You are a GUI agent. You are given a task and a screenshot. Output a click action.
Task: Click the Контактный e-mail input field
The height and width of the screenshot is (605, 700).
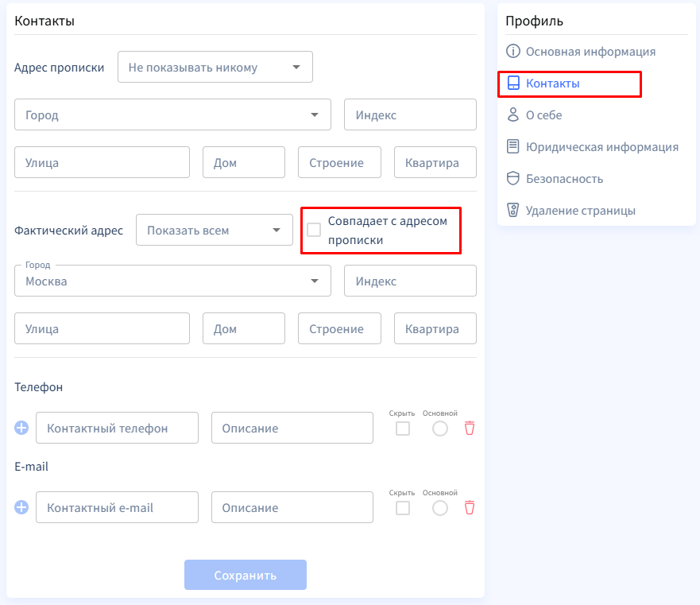[x=117, y=507]
